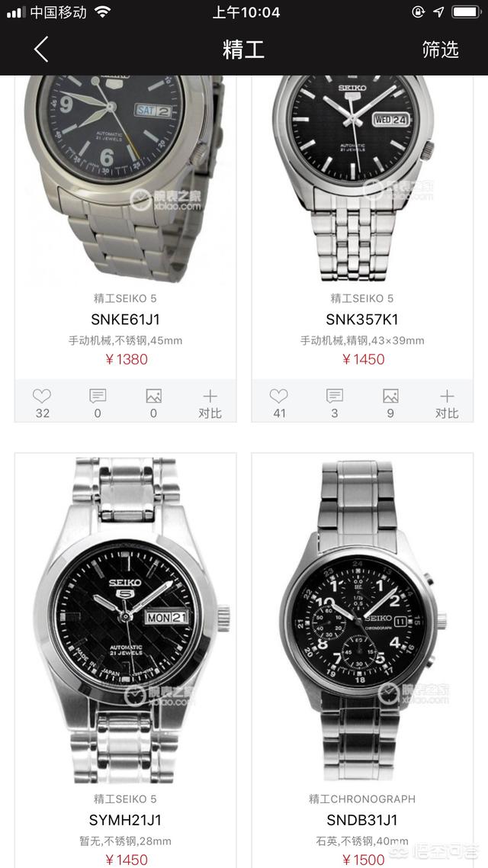Open SYMH21J1 product title
This screenshot has height=868, width=488.
pos(125,820)
